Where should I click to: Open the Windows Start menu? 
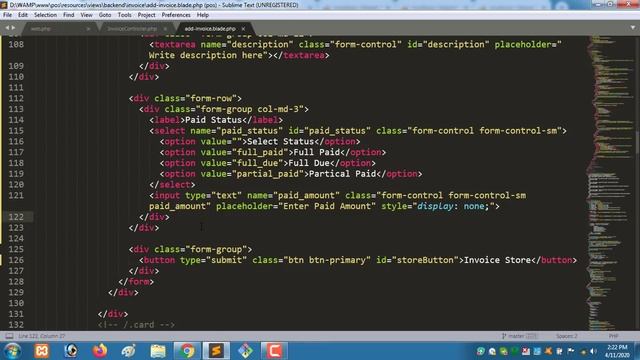tap(12, 351)
